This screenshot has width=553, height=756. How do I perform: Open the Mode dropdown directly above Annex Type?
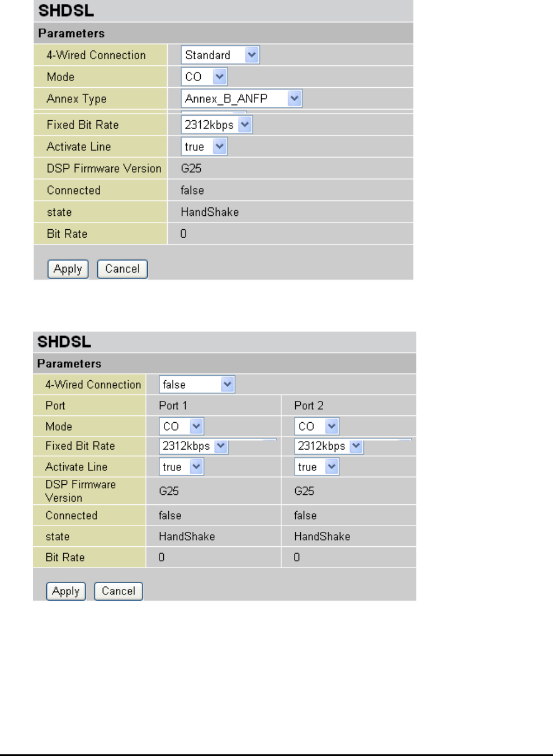tap(204, 77)
